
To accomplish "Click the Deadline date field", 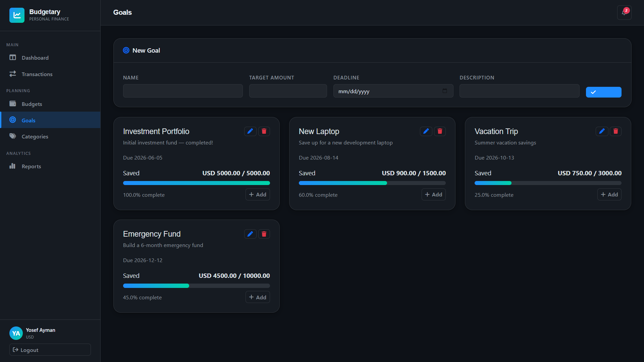I will 393,91.
